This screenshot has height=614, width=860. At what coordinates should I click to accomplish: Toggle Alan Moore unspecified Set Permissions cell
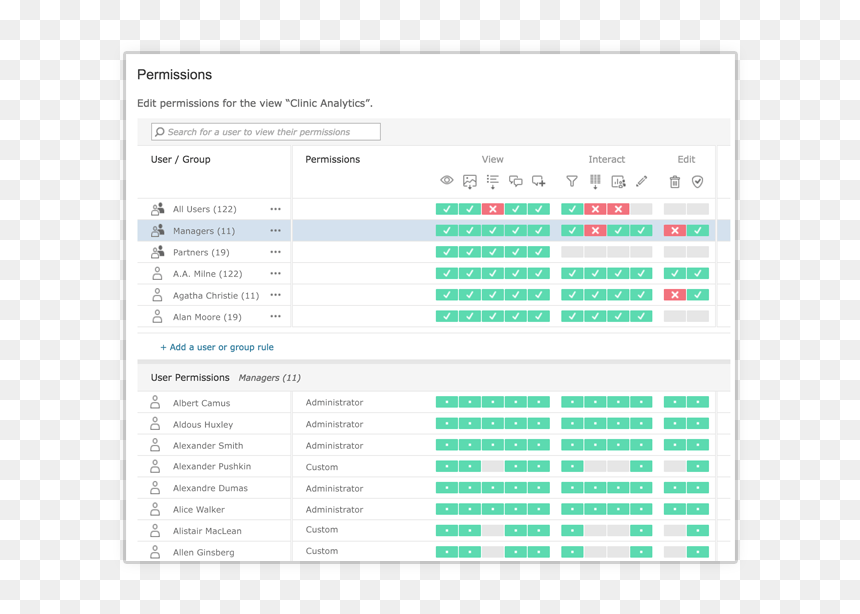(698, 316)
